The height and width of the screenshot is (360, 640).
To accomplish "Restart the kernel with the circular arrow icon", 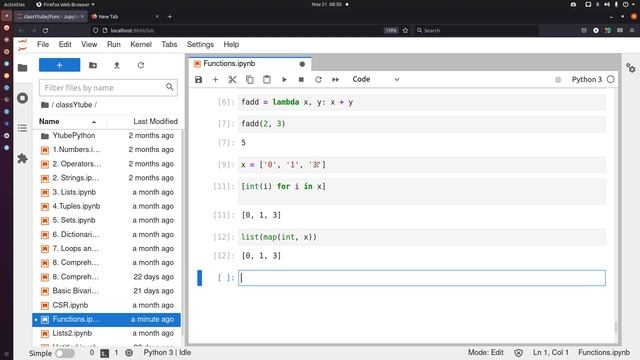I will pos(318,80).
